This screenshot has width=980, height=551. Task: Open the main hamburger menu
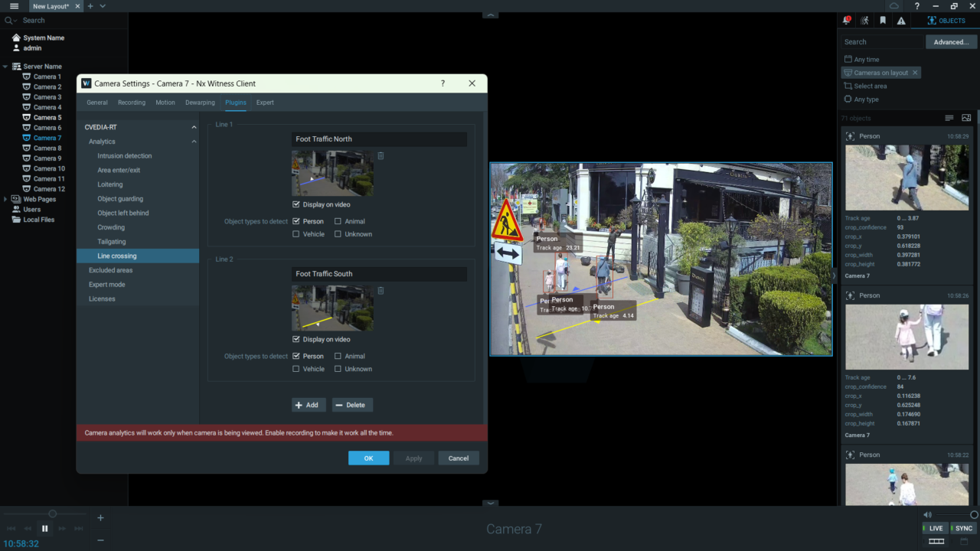coord(13,6)
